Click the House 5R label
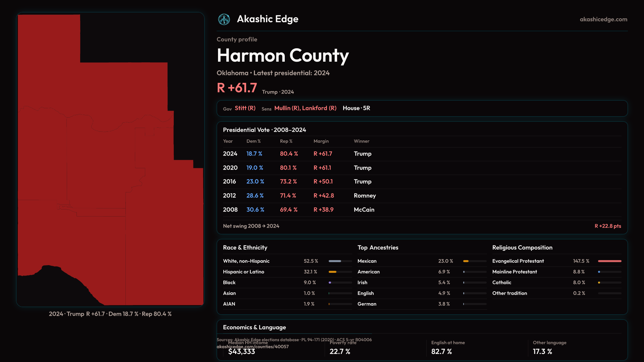The image size is (644, 362). (x=356, y=108)
